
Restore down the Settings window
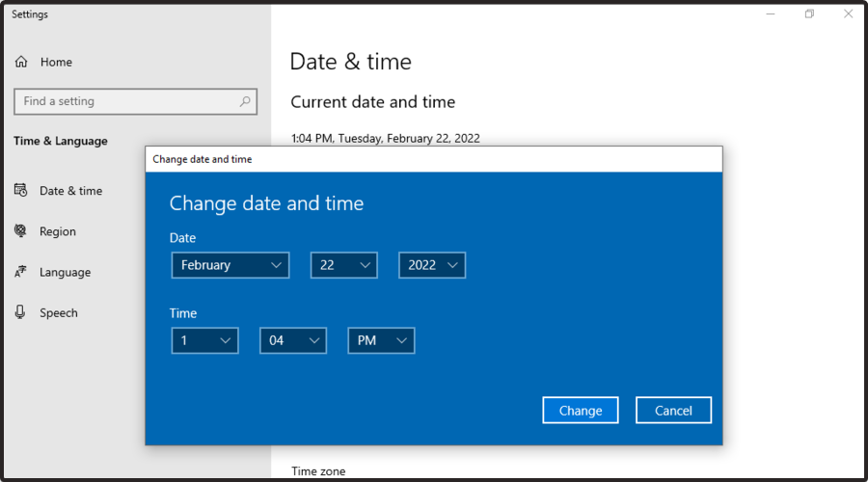pos(810,14)
